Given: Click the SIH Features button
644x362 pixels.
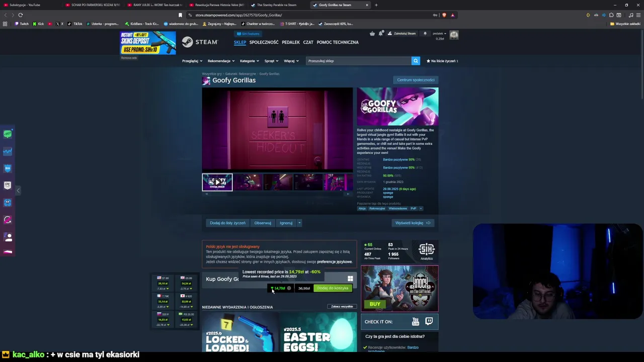Looking at the screenshot, I should 248,34.
